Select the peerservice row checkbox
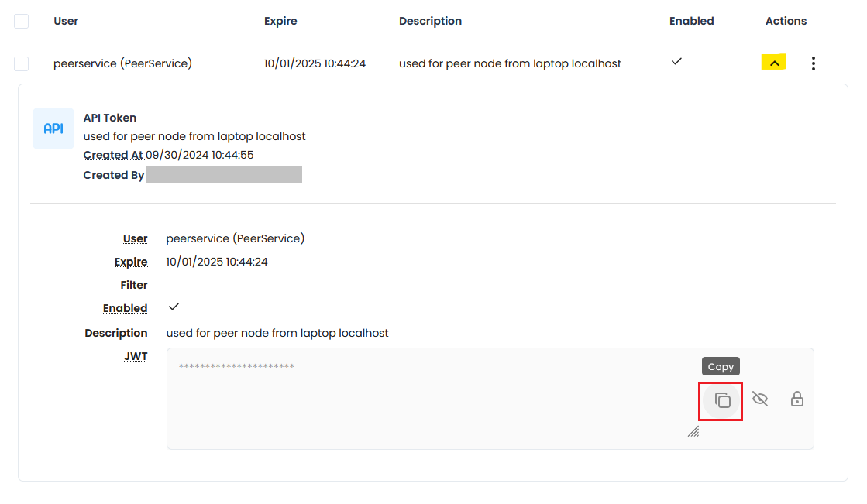The width and height of the screenshot is (867, 504). click(22, 63)
